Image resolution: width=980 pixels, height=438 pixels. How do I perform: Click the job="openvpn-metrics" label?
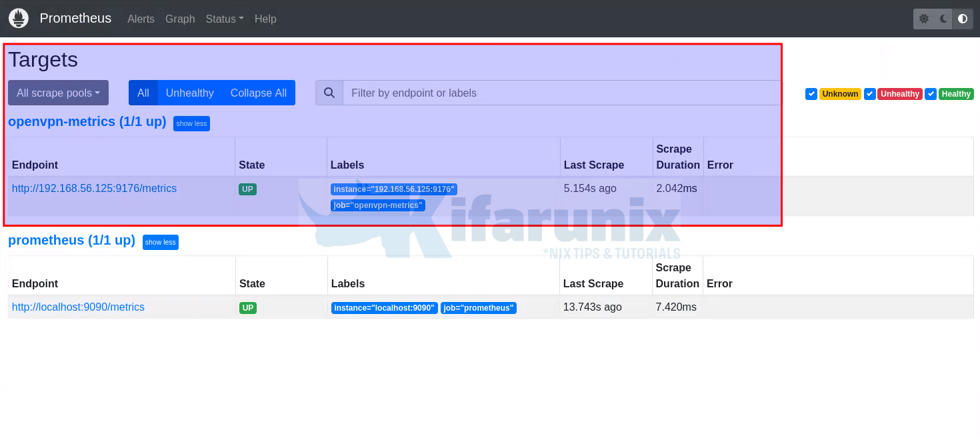378,205
